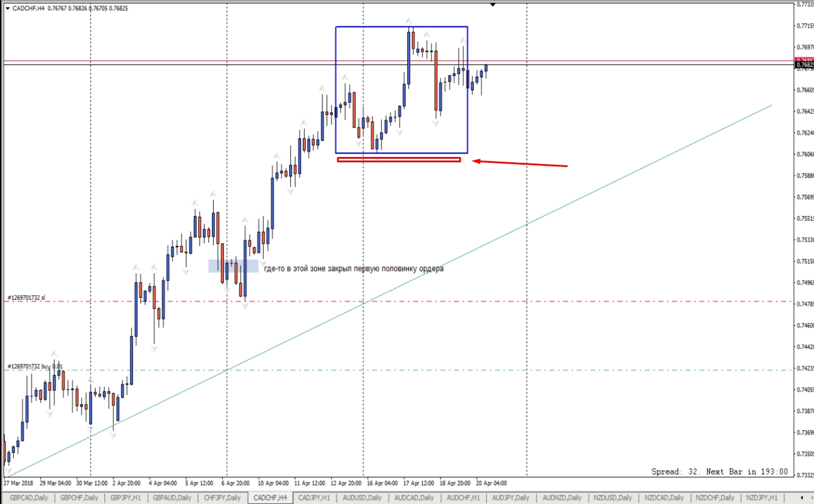Open the NZDJPY,H1 chart tab
814x504 pixels.
762,498
